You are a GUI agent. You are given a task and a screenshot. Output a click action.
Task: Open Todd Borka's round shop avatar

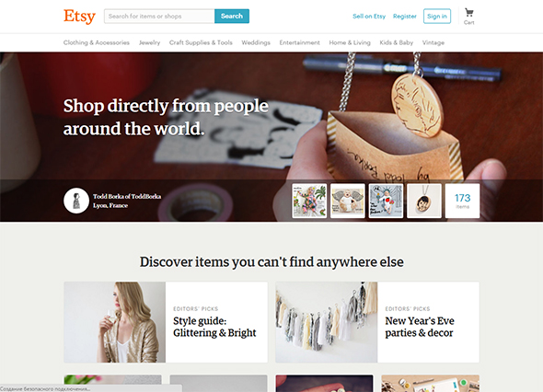pyautogui.click(x=76, y=201)
